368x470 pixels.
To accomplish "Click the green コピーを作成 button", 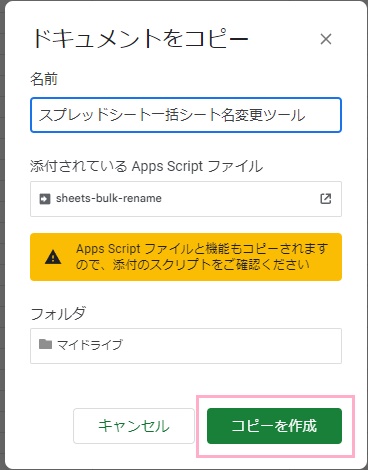I will (274, 426).
